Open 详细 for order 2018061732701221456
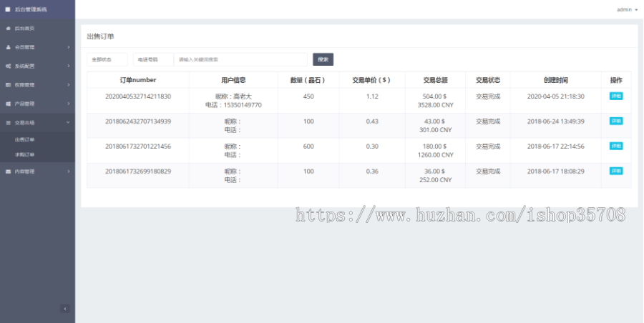Viewport: 644px width, 323px height. pyautogui.click(x=616, y=146)
